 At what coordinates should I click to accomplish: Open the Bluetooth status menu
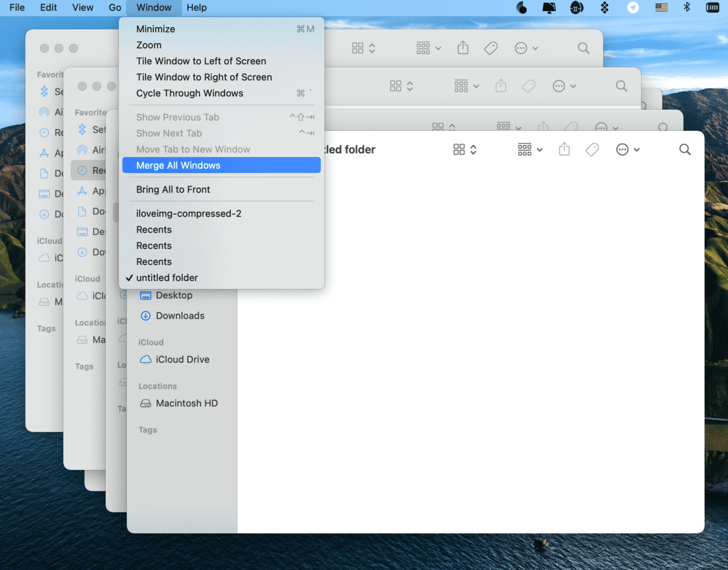coord(687,8)
